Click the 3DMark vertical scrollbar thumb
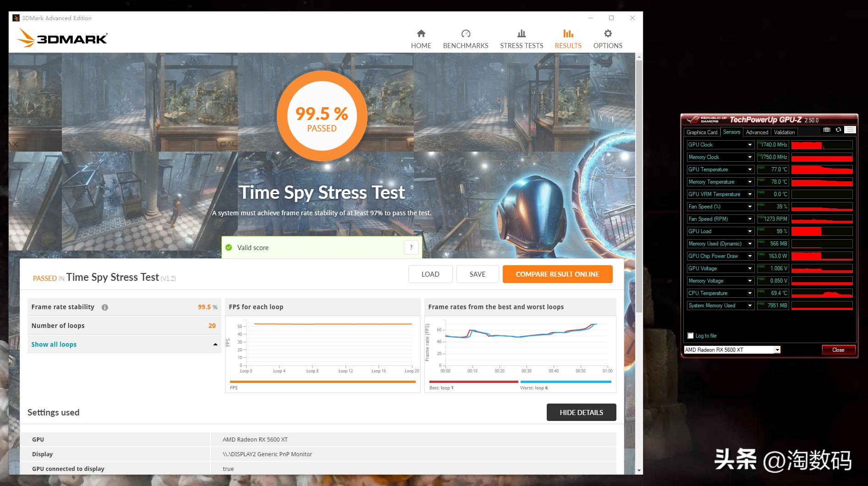This screenshot has width=868, height=486. click(639, 186)
